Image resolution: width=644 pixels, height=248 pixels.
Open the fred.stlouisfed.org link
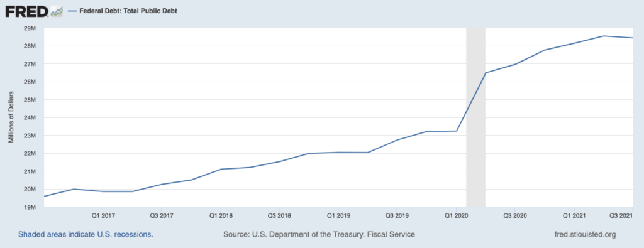tap(586, 235)
